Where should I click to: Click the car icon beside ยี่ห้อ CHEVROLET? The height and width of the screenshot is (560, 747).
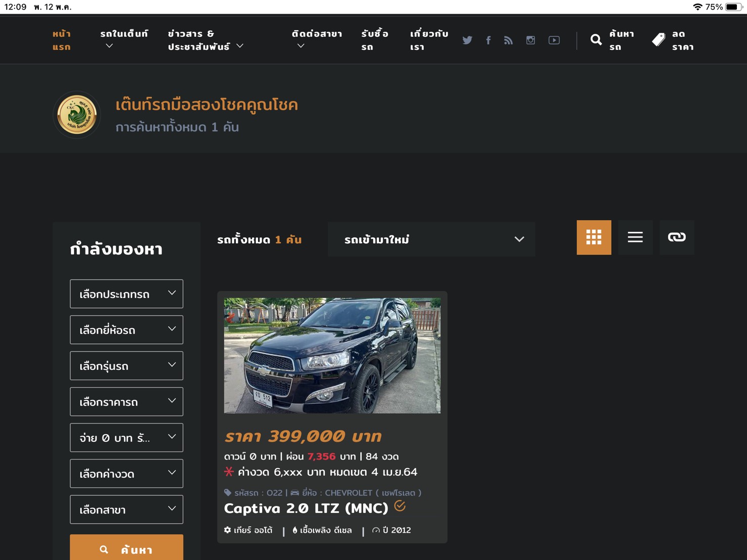tap(295, 492)
